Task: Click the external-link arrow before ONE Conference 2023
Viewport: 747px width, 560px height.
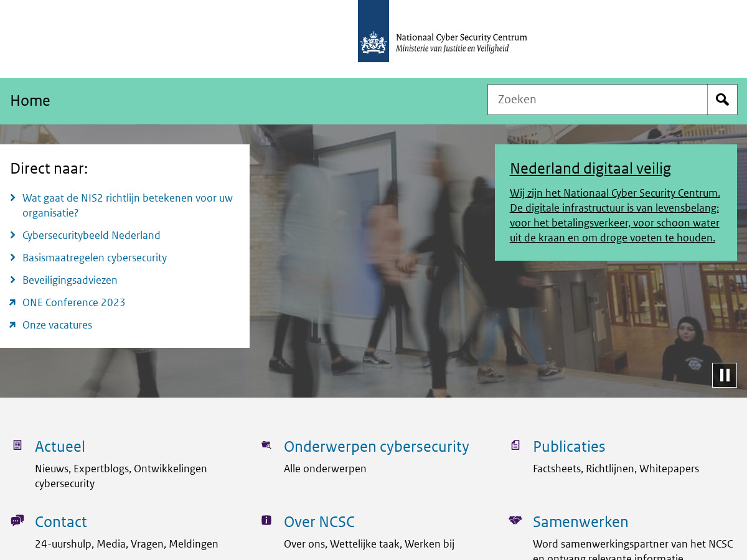Action: tap(12, 302)
